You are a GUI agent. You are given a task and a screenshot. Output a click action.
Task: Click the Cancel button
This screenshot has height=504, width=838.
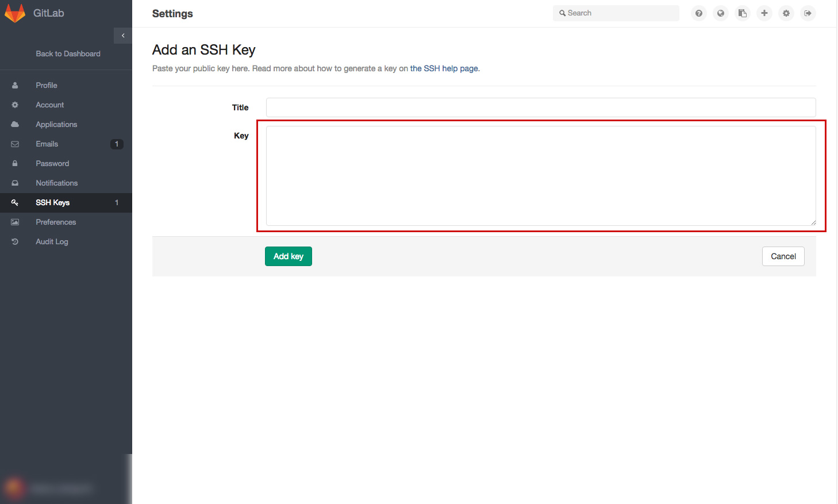tap(783, 256)
